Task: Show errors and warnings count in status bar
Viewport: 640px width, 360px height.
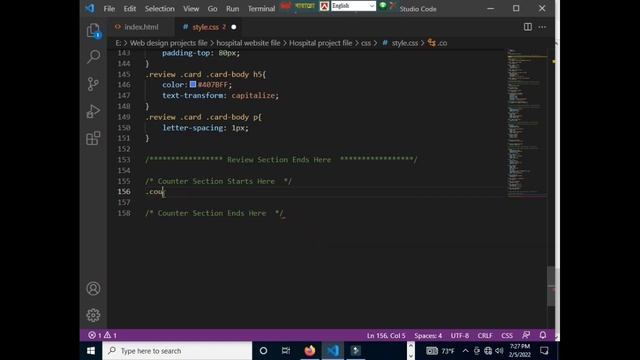Action: [102, 335]
